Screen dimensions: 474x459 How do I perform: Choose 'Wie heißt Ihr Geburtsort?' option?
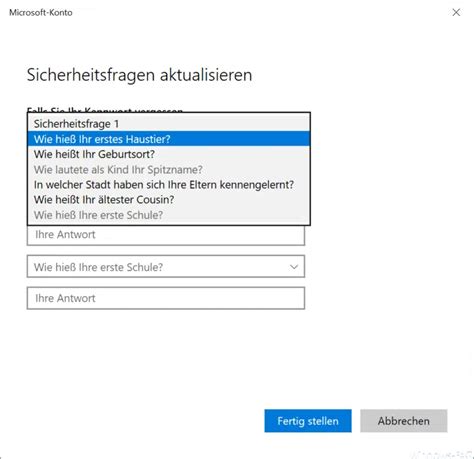(x=169, y=154)
